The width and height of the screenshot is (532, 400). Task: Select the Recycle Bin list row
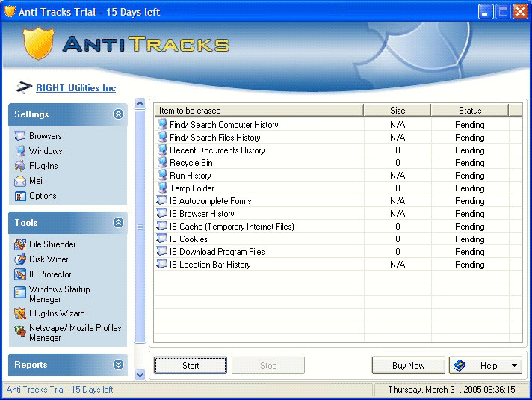point(191,163)
